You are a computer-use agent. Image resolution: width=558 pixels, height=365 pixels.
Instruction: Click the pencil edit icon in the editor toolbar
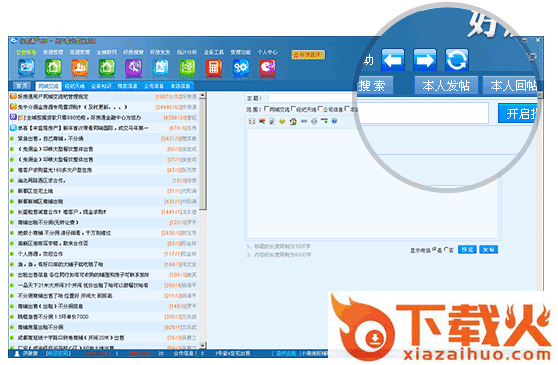(x=272, y=122)
